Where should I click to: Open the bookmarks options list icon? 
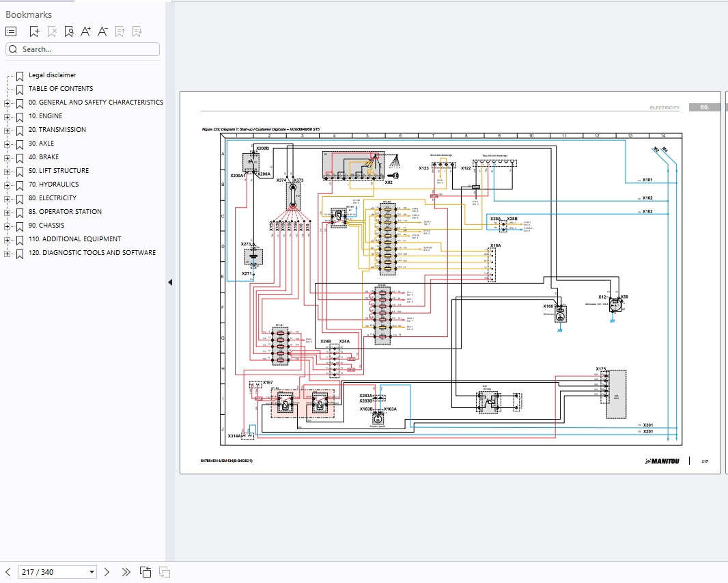click(11, 31)
